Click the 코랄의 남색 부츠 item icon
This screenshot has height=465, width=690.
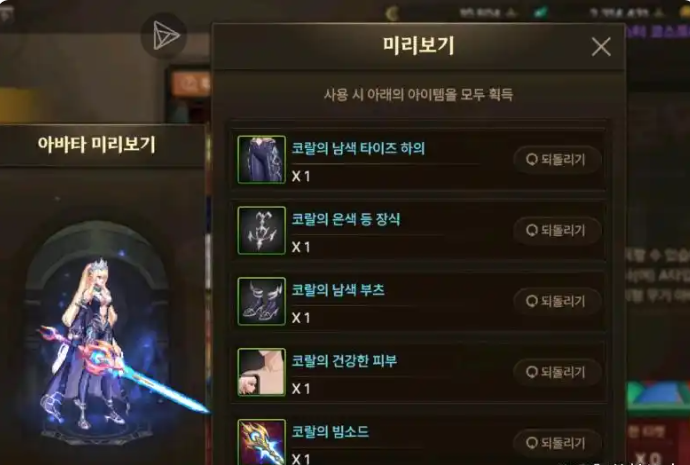261,301
